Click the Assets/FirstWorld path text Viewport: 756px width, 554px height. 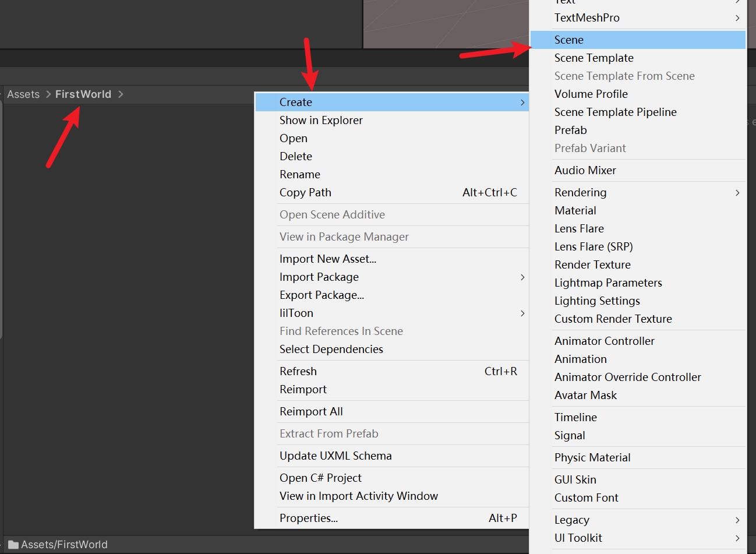64,545
